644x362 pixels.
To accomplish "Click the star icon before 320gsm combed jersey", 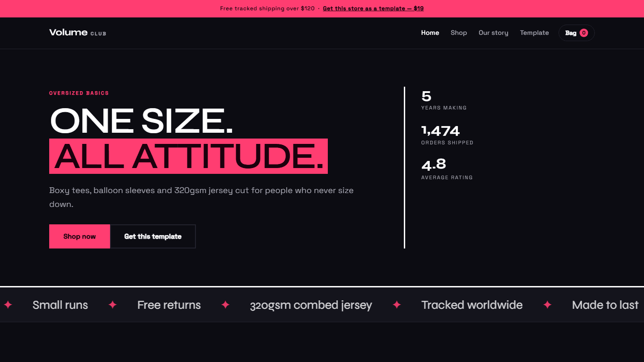I will (x=225, y=305).
